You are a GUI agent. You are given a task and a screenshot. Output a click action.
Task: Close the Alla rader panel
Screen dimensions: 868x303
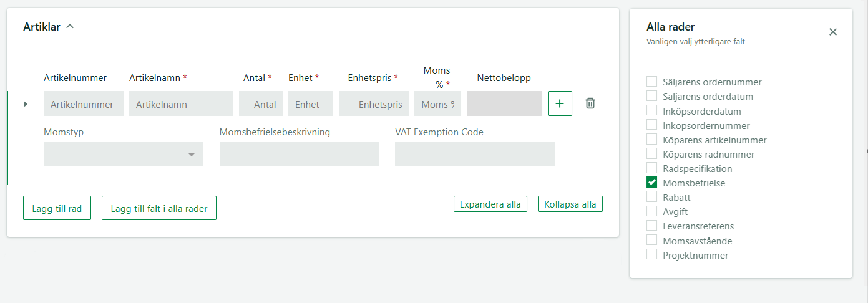click(833, 32)
